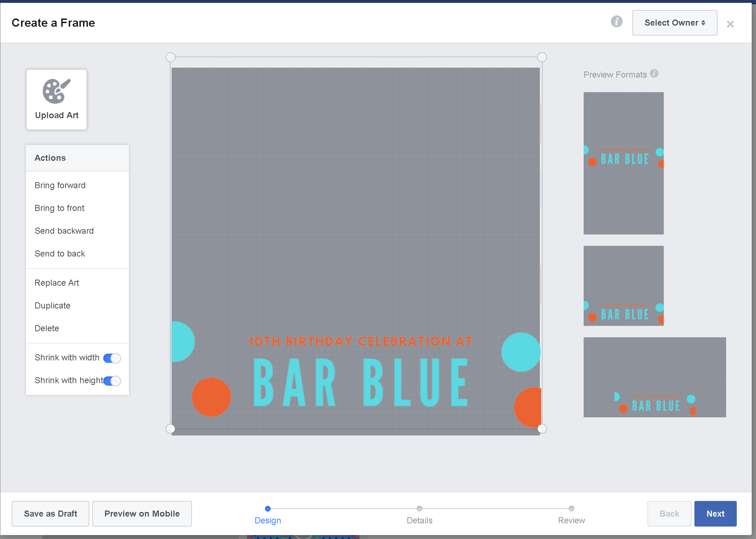This screenshot has height=539, width=756.
Task: Delete the selected art
Action: click(47, 328)
